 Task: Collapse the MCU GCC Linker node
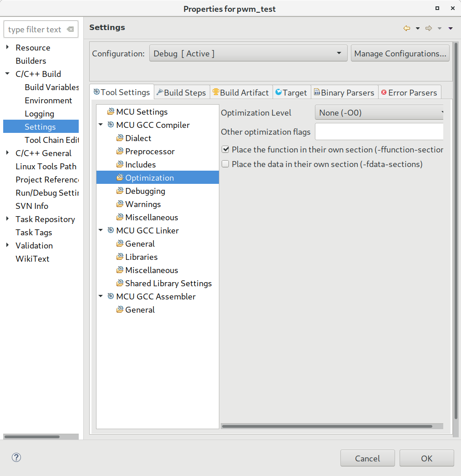coord(101,230)
